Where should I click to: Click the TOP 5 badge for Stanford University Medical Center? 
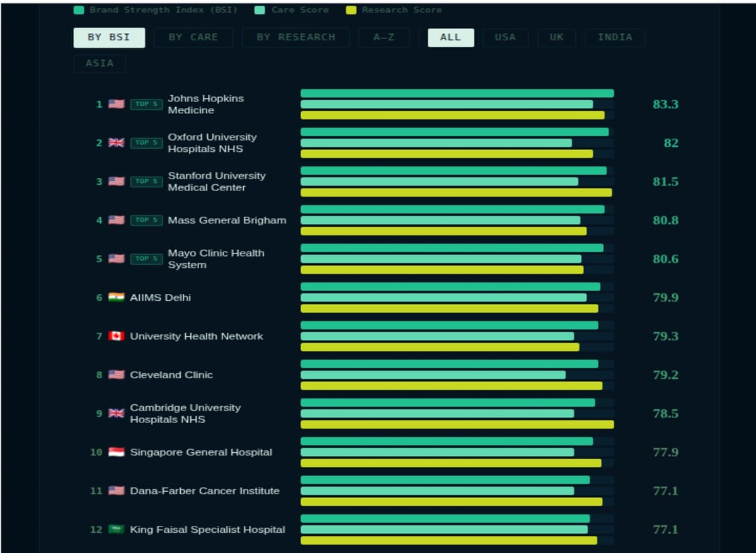(146, 182)
